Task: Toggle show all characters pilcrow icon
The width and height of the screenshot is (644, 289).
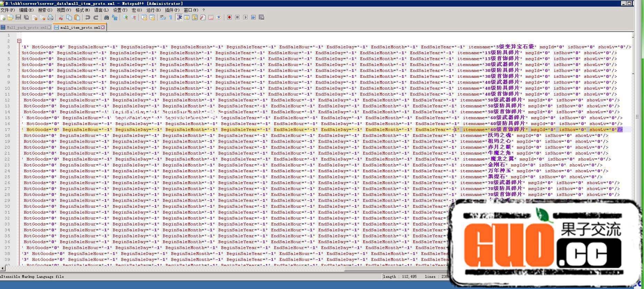Action: point(171,17)
